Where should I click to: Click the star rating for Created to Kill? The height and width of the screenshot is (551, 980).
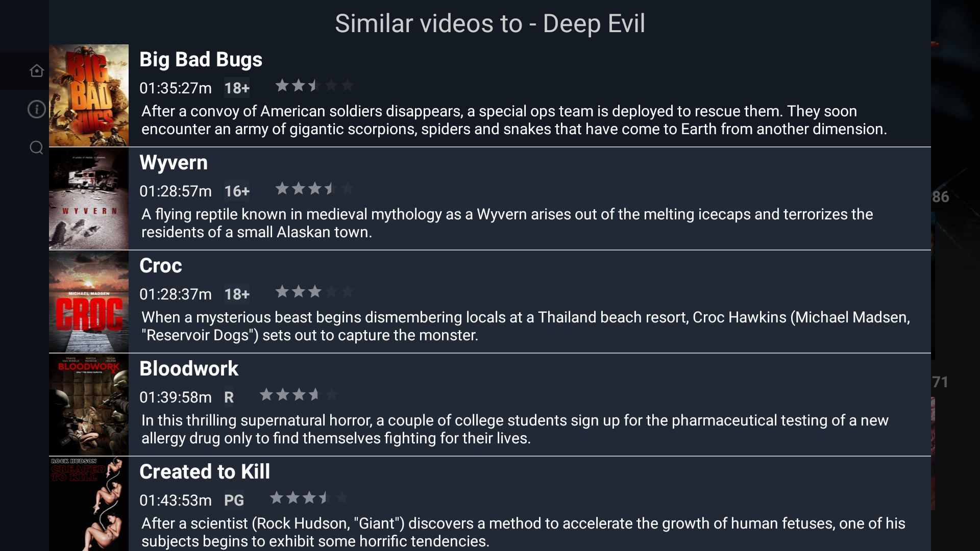click(x=308, y=498)
